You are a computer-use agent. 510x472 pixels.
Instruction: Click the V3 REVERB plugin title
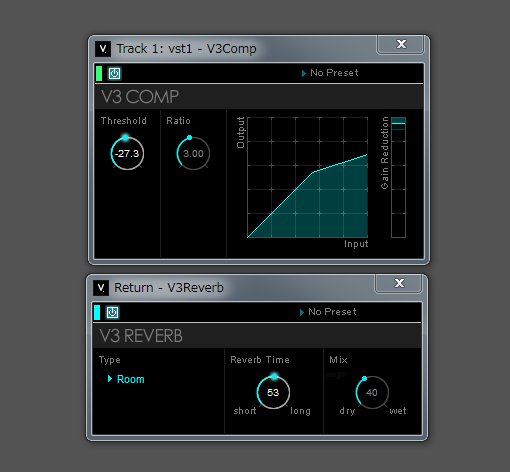(141, 336)
